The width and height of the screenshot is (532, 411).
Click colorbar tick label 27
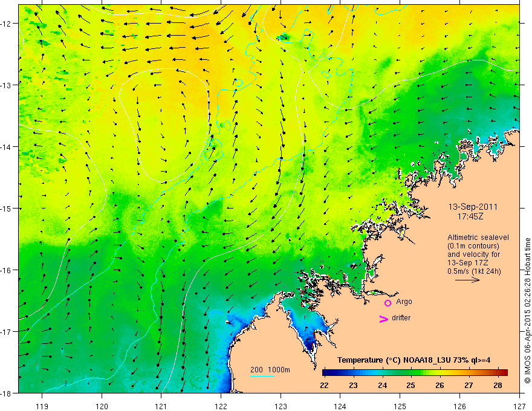pyautogui.click(x=469, y=386)
